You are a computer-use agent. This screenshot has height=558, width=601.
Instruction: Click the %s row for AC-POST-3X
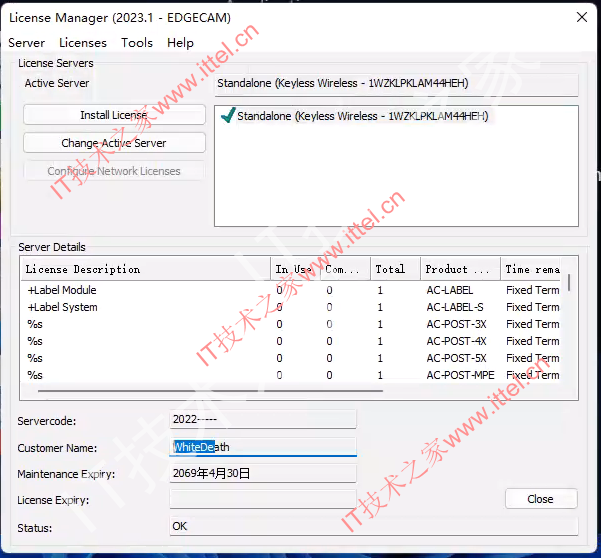[293, 324]
